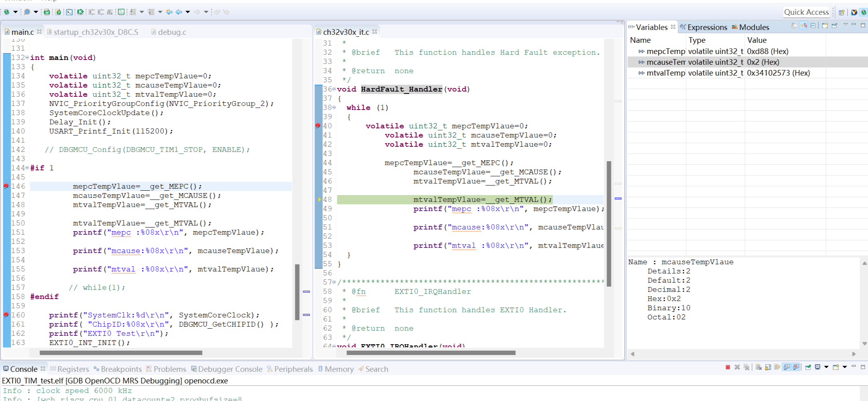Screen dimensions: 868x401
Task: Click the Value column header
Action: pyautogui.click(x=785, y=40)
